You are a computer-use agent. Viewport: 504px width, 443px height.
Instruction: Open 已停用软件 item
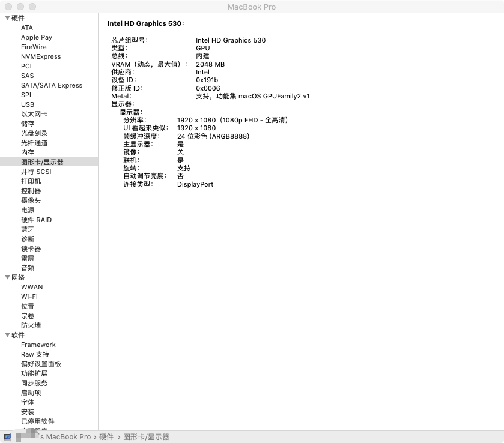[38, 421]
